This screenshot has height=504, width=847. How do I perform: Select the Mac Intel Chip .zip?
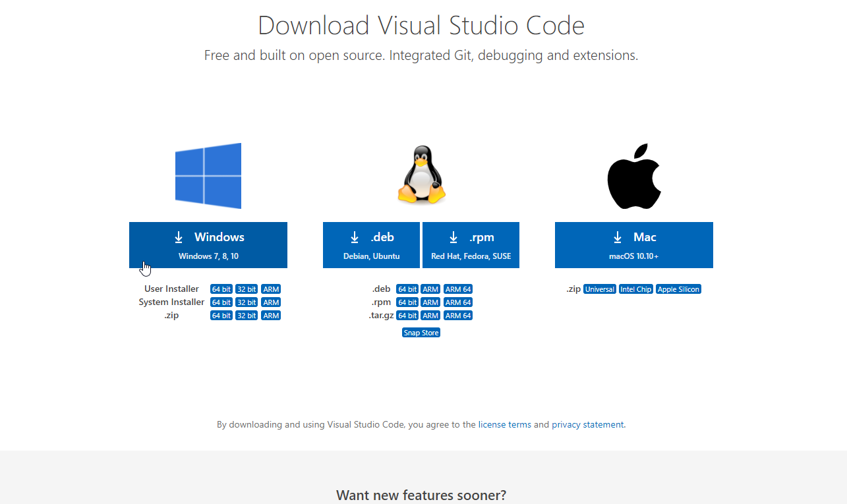click(636, 289)
